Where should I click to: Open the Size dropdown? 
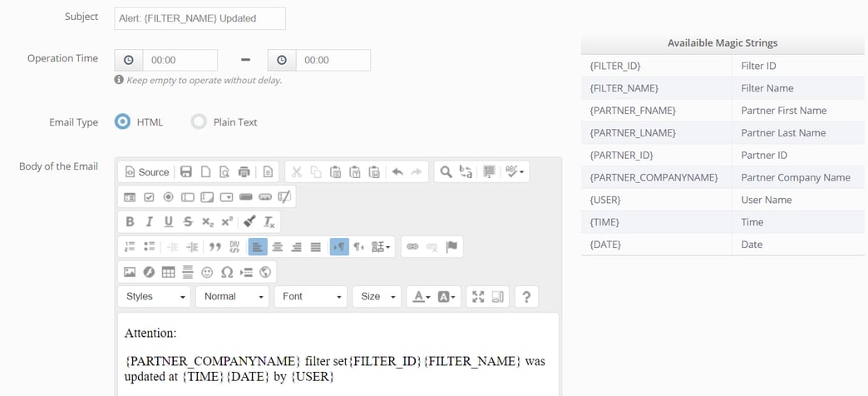coord(377,296)
